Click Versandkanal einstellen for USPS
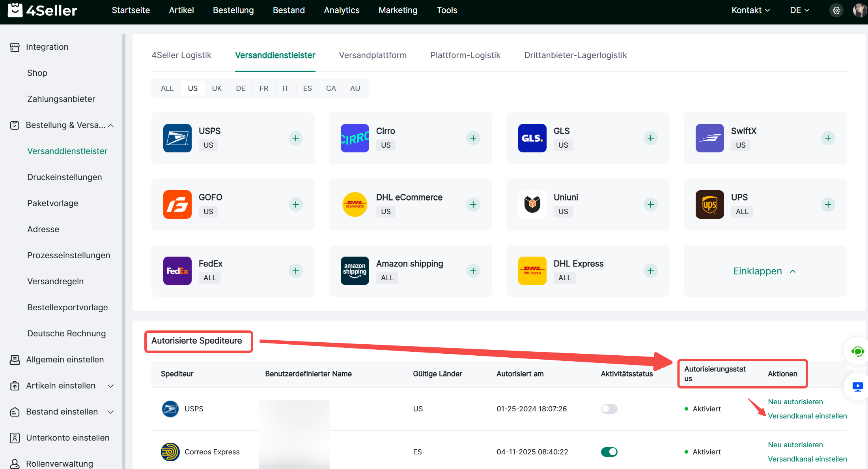Image resolution: width=868 pixels, height=469 pixels. click(x=807, y=416)
